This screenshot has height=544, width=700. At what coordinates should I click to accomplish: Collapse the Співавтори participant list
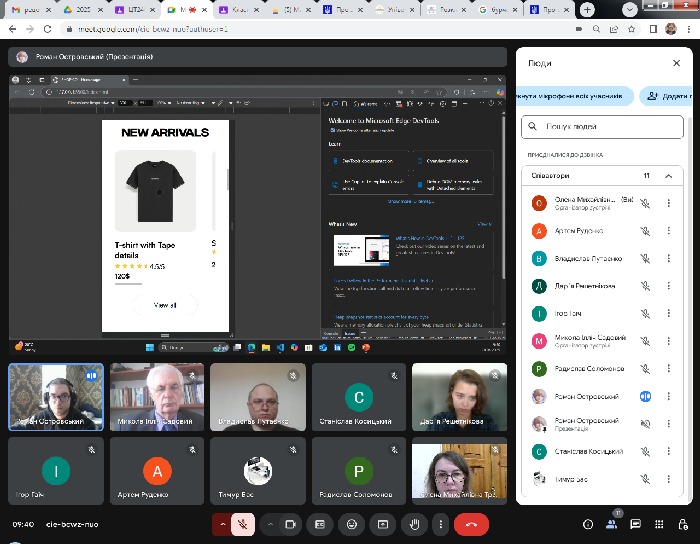pos(669,176)
